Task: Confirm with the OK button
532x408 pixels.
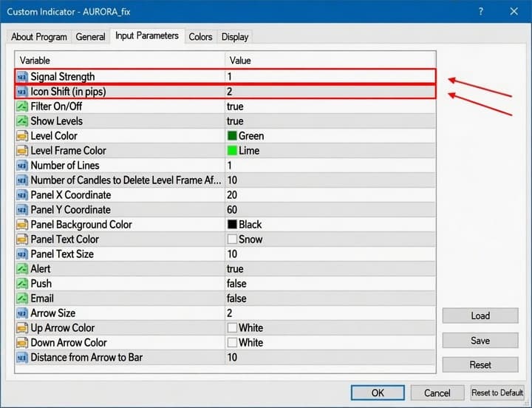Action: (378, 392)
